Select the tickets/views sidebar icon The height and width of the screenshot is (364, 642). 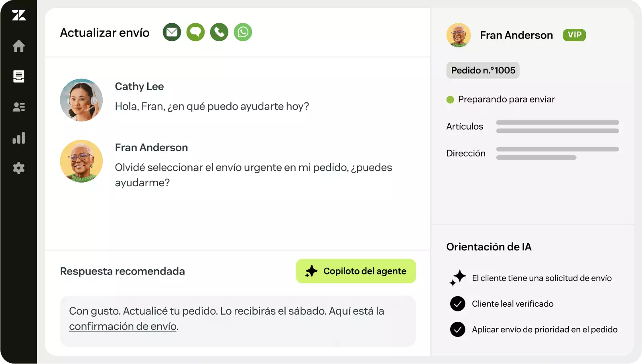click(x=19, y=77)
